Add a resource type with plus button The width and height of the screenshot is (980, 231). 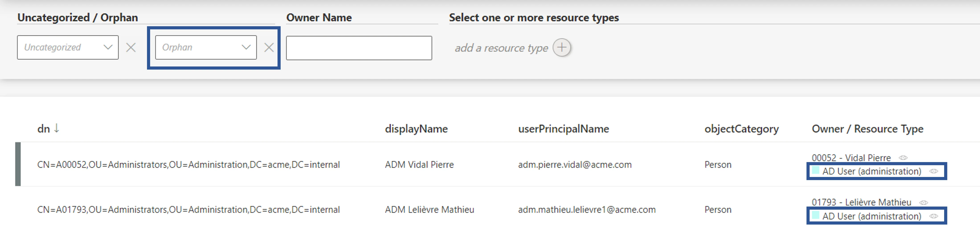(x=561, y=48)
